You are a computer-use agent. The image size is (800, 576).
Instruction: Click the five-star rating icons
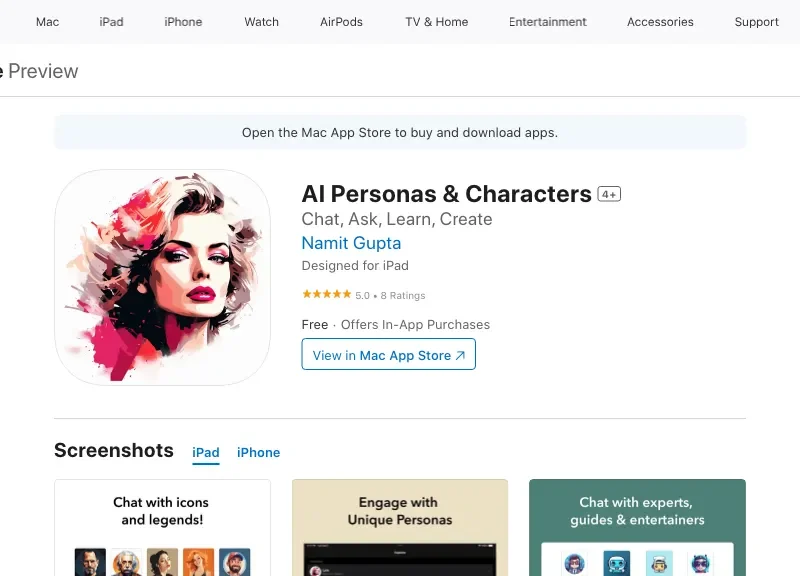click(327, 294)
